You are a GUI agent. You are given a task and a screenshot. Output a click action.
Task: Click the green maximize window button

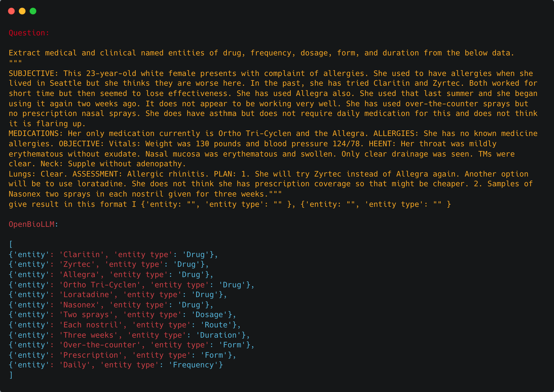[33, 11]
